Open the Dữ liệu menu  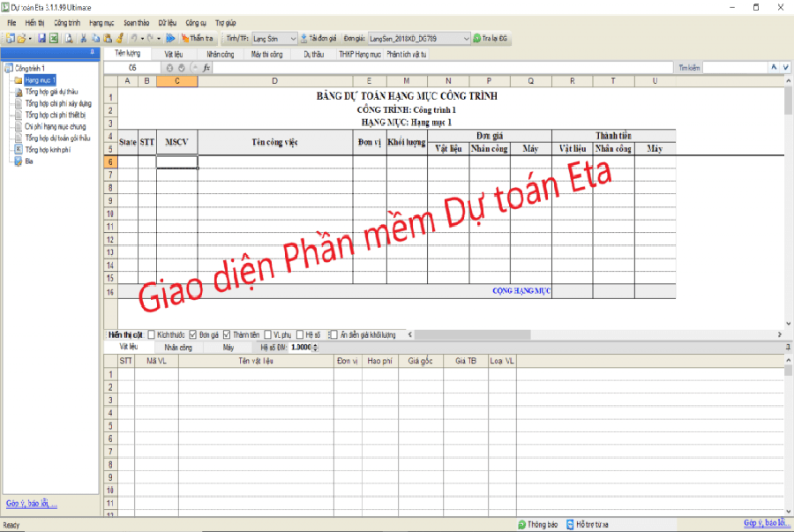point(168,23)
